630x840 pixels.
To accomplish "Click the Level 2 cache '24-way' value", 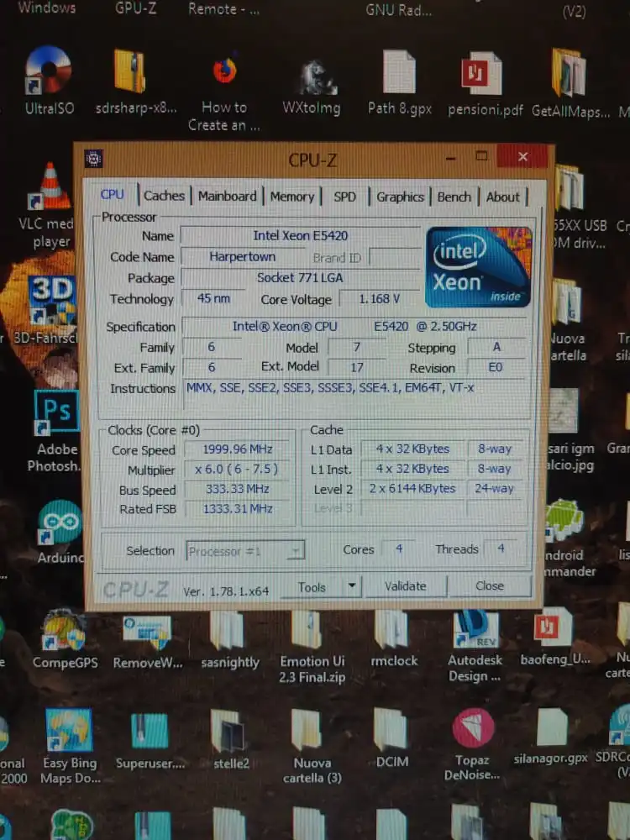I will 495,488.
